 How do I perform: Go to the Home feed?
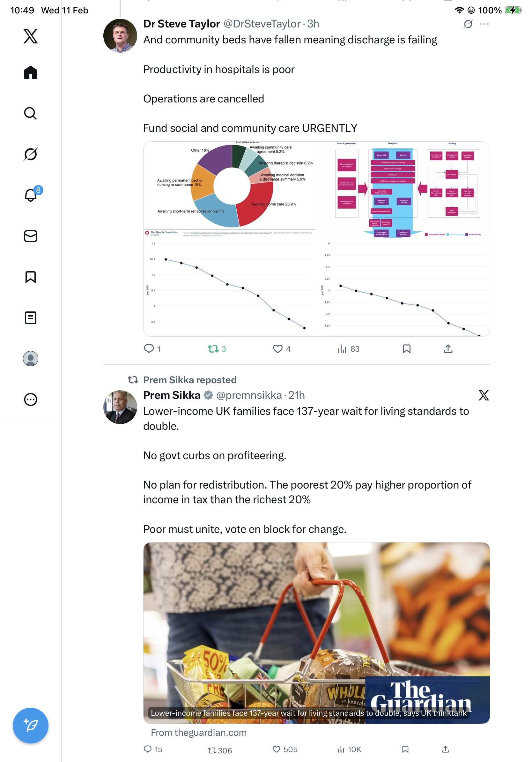(x=31, y=72)
